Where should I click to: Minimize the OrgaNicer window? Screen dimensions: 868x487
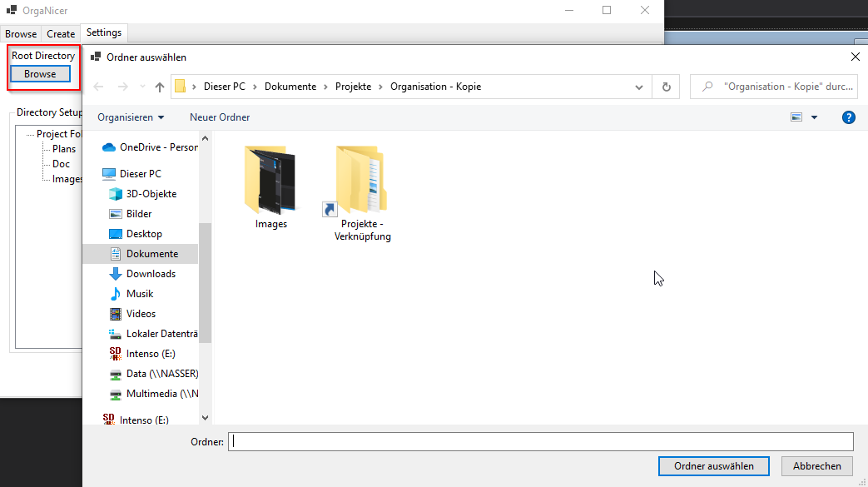click(569, 10)
